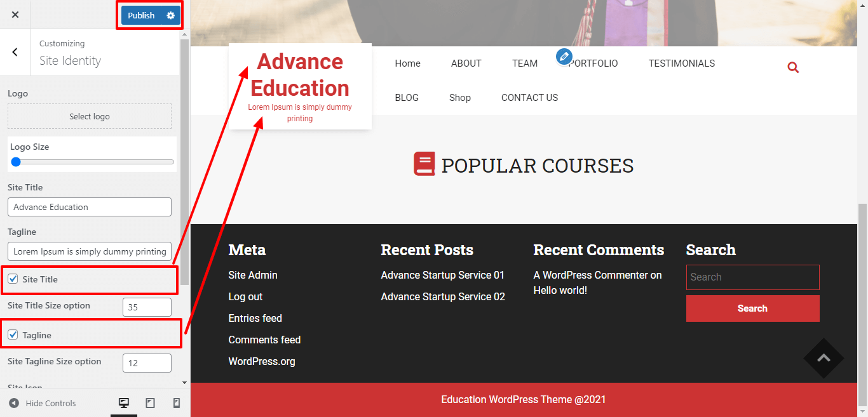This screenshot has width=868, height=417.
Task: Switch to desktop preview icon
Action: (x=124, y=403)
